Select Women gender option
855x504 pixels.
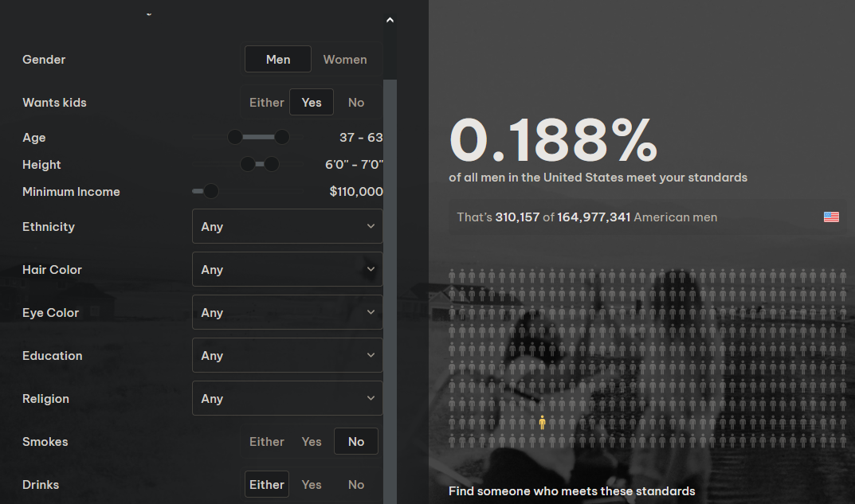tap(344, 60)
